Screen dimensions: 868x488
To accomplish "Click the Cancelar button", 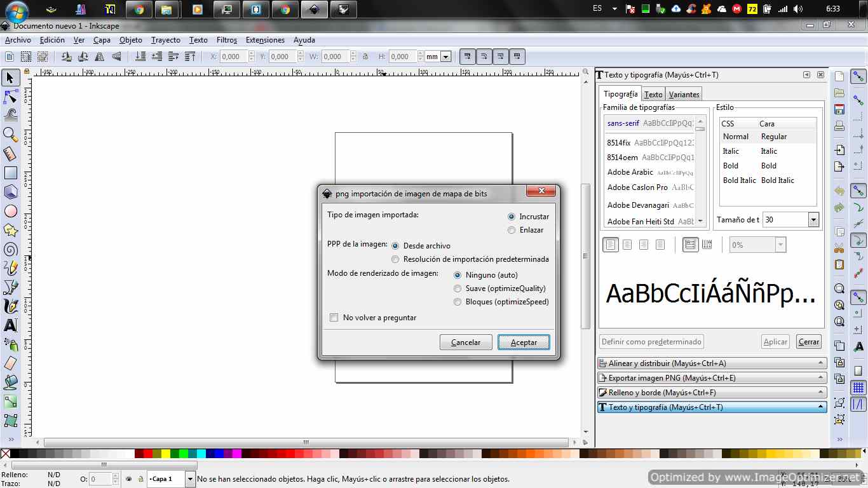I will click(466, 342).
